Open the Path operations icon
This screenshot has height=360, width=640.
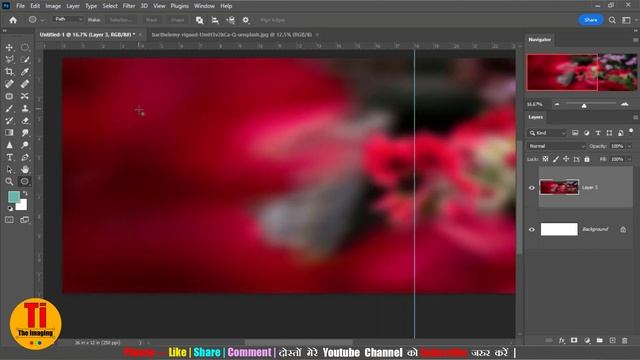(200, 20)
